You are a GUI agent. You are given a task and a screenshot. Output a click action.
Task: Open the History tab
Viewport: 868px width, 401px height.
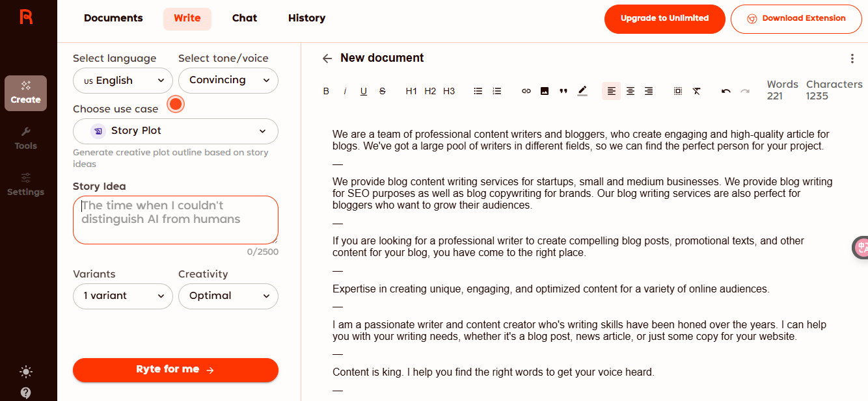306,18
